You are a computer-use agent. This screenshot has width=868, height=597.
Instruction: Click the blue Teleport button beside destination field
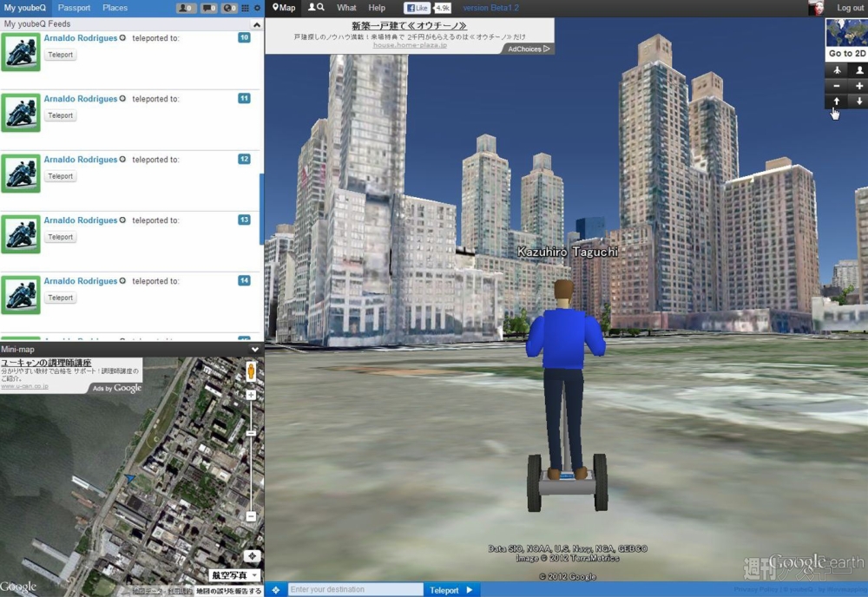451,590
